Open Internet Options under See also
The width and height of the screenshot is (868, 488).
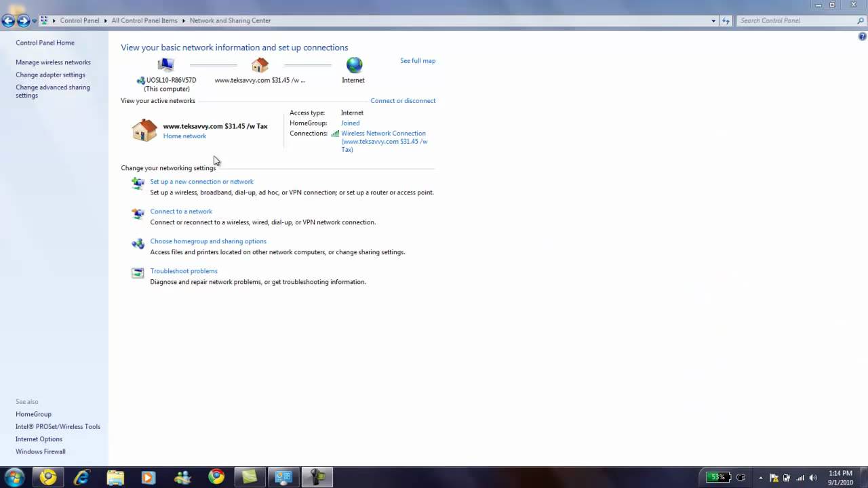(39, 439)
